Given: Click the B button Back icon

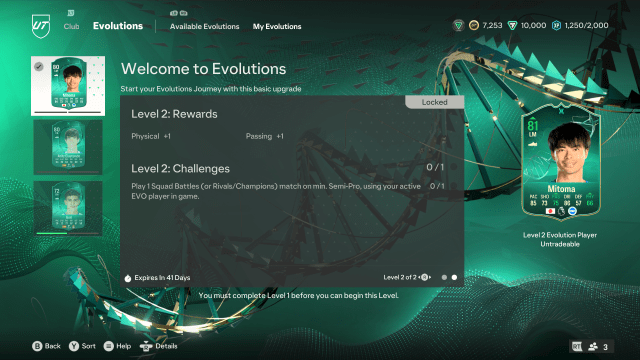Looking at the screenshot, I should (x=37, y=346).
